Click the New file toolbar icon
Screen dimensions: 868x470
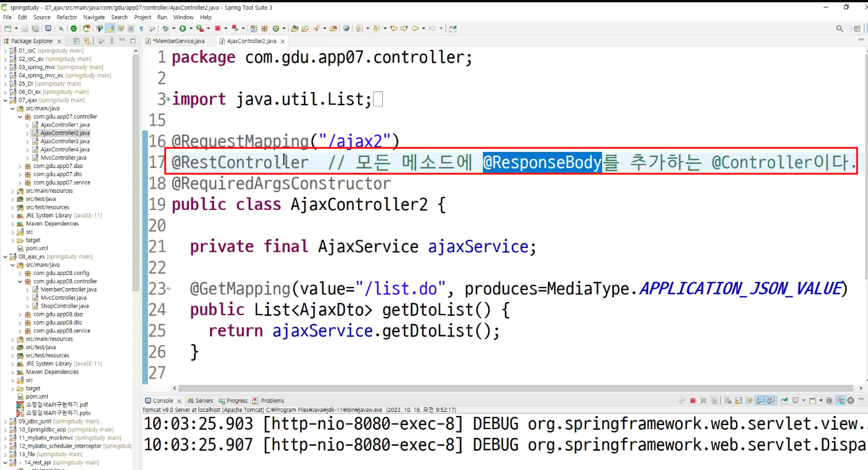pyautogui.click(x=7, y=28)
